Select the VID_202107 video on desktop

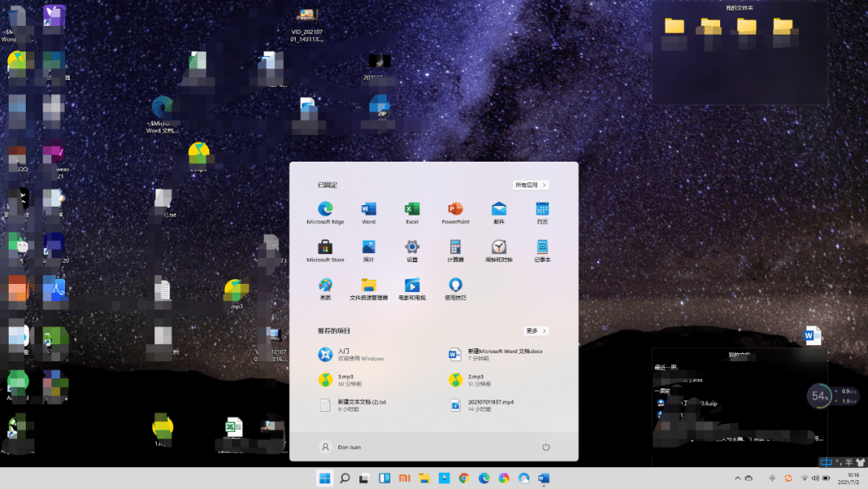(307, 25)
